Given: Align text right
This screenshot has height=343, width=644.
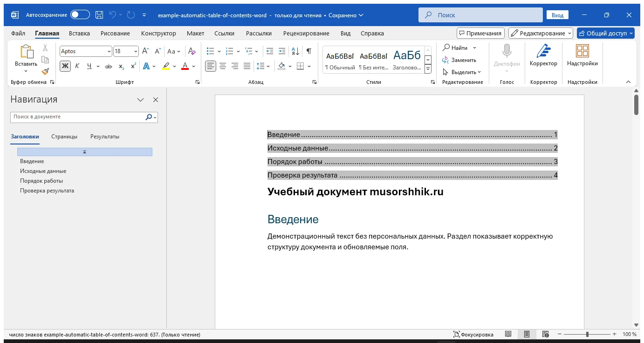Looking at the screenshot, I should pyautogui.click(x=235, y=66).
